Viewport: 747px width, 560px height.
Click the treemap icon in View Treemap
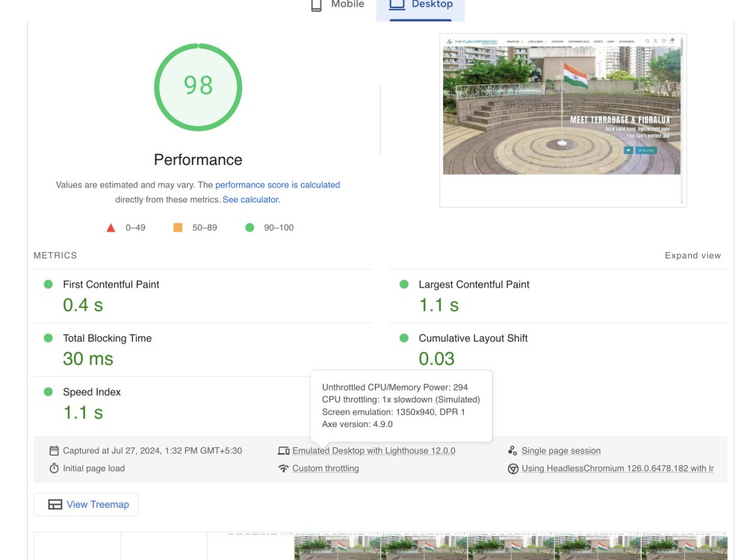55,504
